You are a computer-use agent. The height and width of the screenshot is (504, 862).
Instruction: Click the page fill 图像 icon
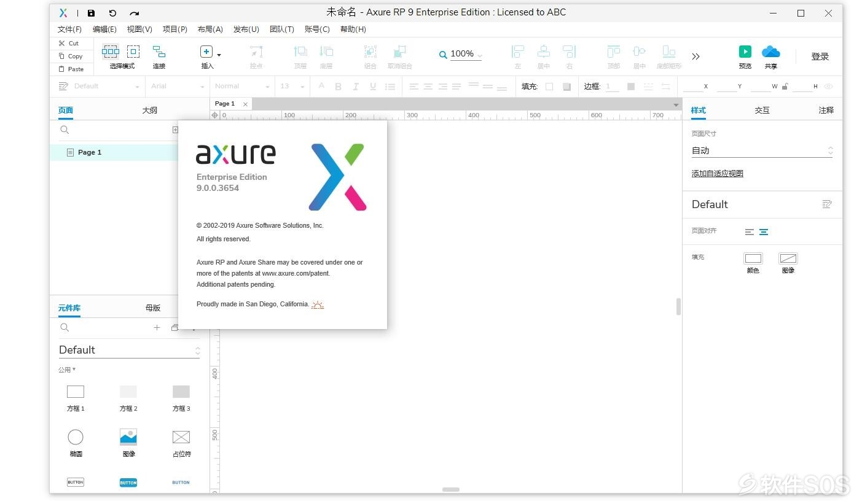pyautogui.click(x=788, y=258)
